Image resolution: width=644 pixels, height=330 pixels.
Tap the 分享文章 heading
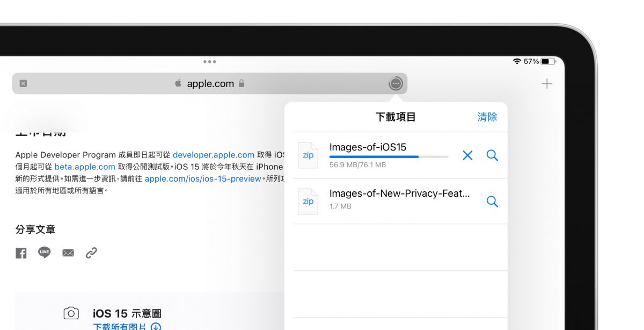pos(35,229)
